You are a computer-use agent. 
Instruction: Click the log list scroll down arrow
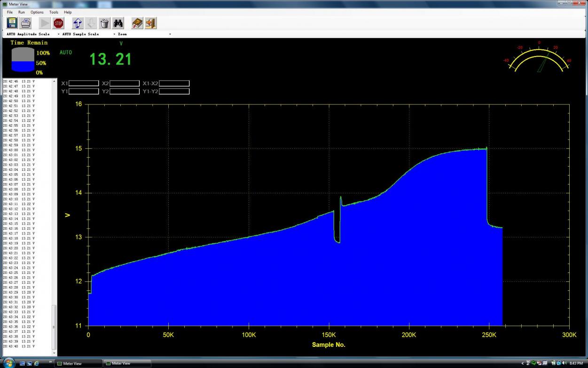click(54, 352)
